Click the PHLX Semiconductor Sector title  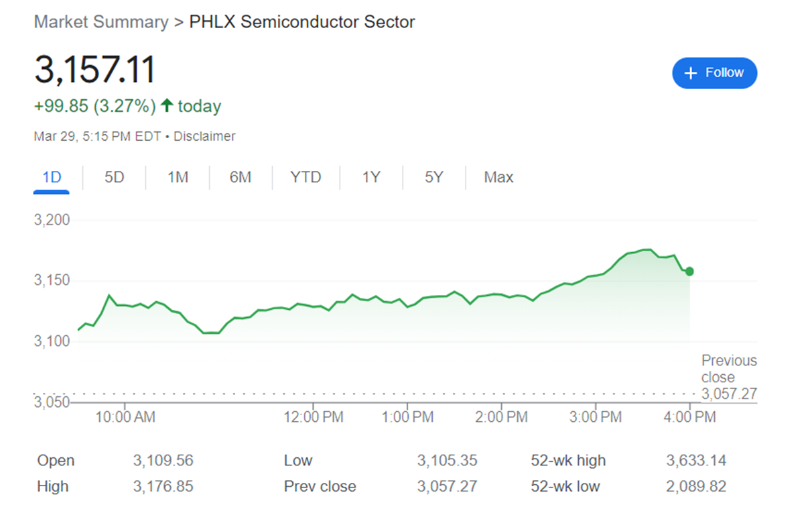[x=302, y=22]
